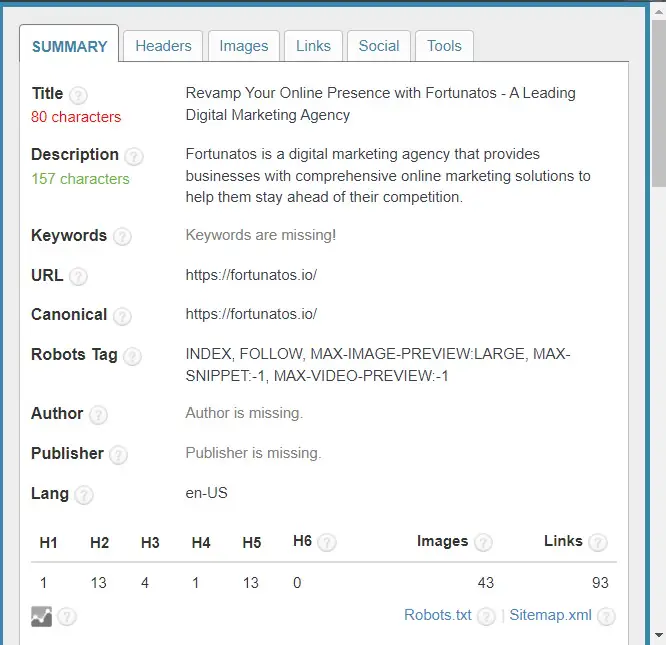666x645 pixels.
Task: Click the help icon beside chart icon
Action: pyautogui.click(x=67, y=617)
